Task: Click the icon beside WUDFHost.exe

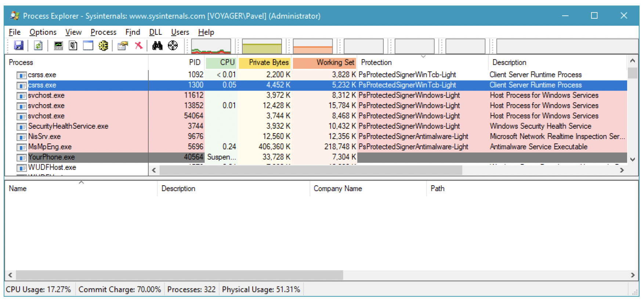Action: [x=21, y=168]
